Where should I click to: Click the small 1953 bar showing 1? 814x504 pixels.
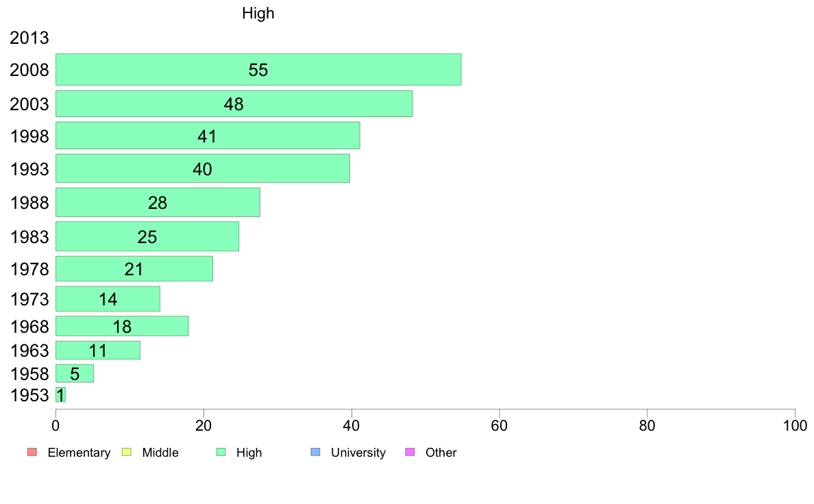[x=60, y=394]
